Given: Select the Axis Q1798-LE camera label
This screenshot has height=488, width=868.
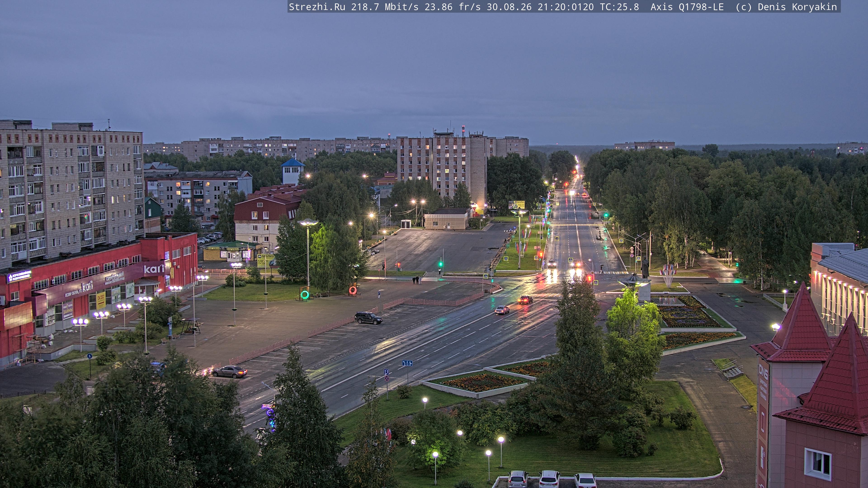Looking at the screenshot, I should point(687,7).
